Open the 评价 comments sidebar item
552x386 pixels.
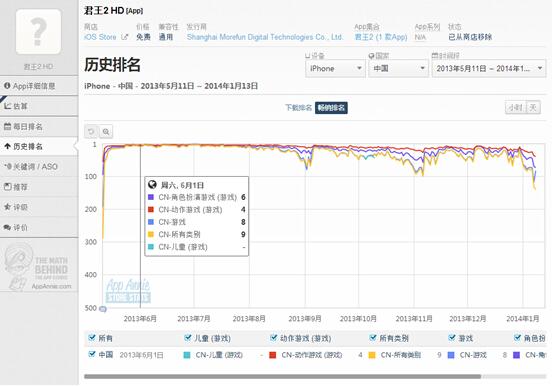tap(39, 228)
